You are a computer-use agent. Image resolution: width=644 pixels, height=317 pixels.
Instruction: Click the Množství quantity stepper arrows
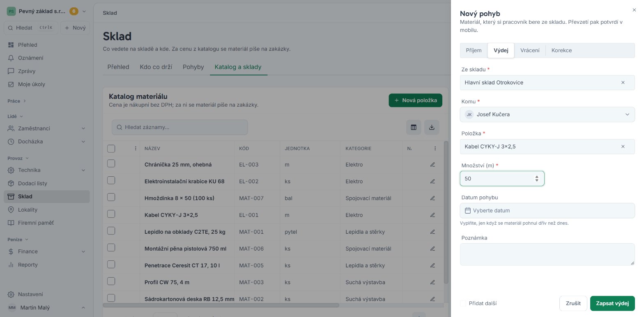(x=536, y=179)
